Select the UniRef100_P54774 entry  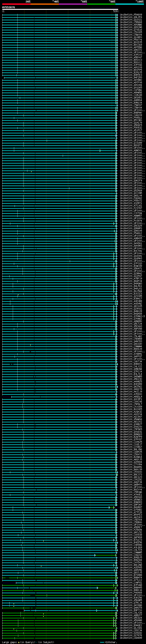[131, 40]
